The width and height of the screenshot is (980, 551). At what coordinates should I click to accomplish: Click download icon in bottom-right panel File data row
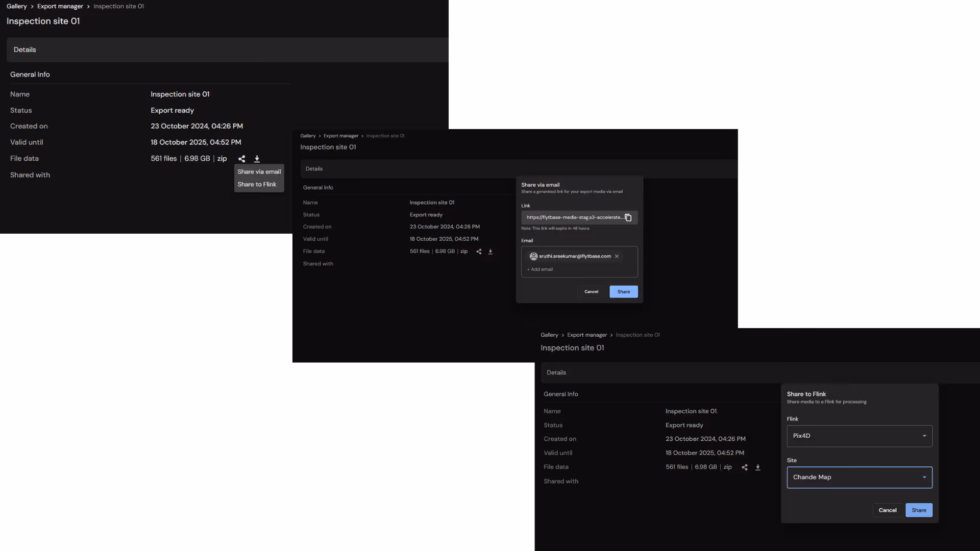click(x=758, y=467)
